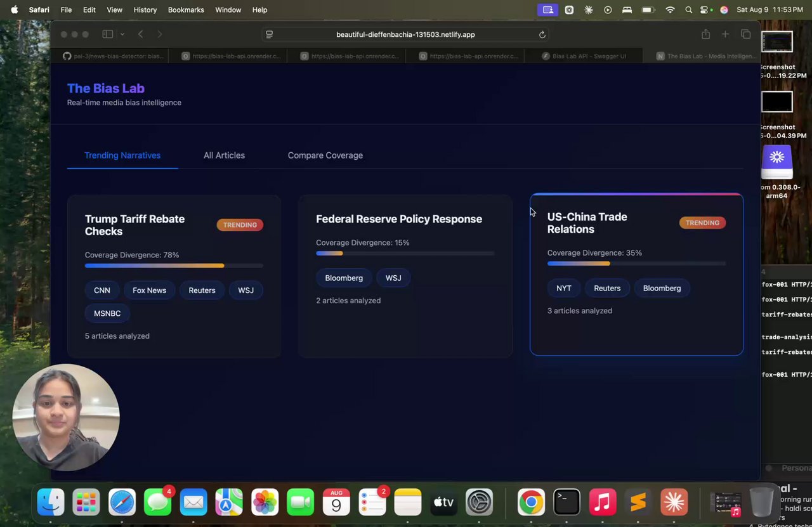
Task: Launch Sublime Text from the Dock
Action: pyautogui.click(x=638, y=502)
